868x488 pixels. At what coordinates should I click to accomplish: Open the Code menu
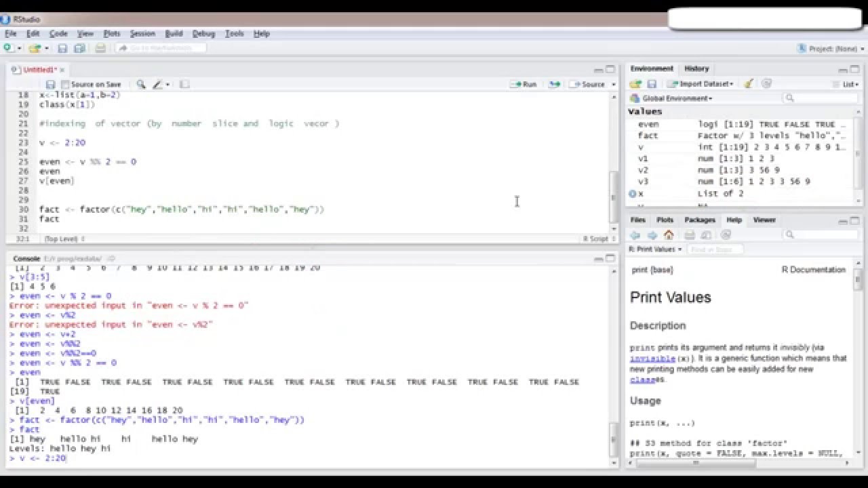click(x=58, y=33)
